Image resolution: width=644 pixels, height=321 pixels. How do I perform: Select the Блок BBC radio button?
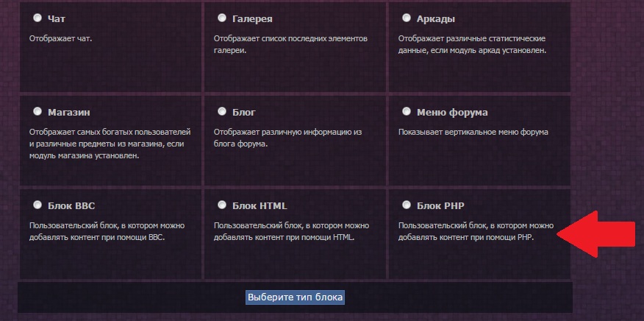coord(37,205)
